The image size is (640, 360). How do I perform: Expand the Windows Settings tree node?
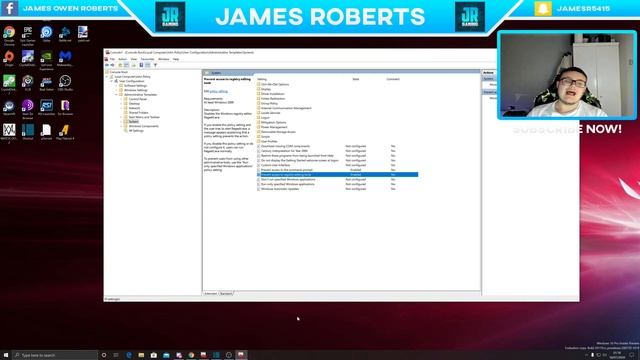[x=116, y=90]
